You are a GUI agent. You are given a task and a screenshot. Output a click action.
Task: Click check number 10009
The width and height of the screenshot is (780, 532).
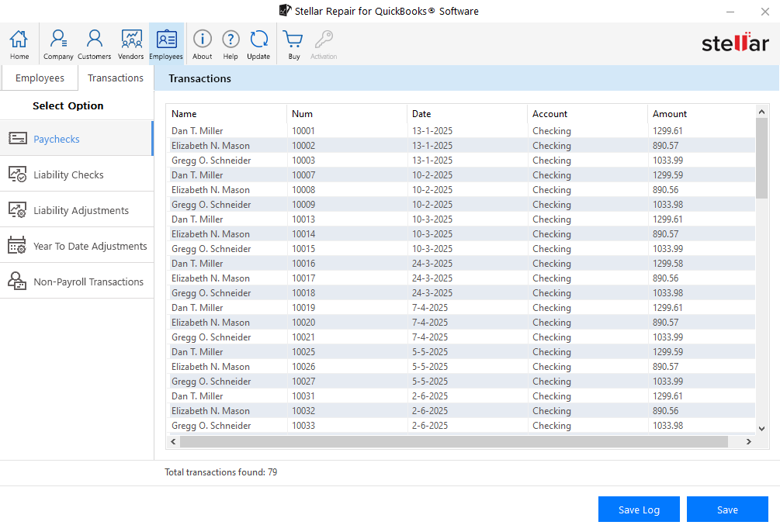(x=303, y=205)
